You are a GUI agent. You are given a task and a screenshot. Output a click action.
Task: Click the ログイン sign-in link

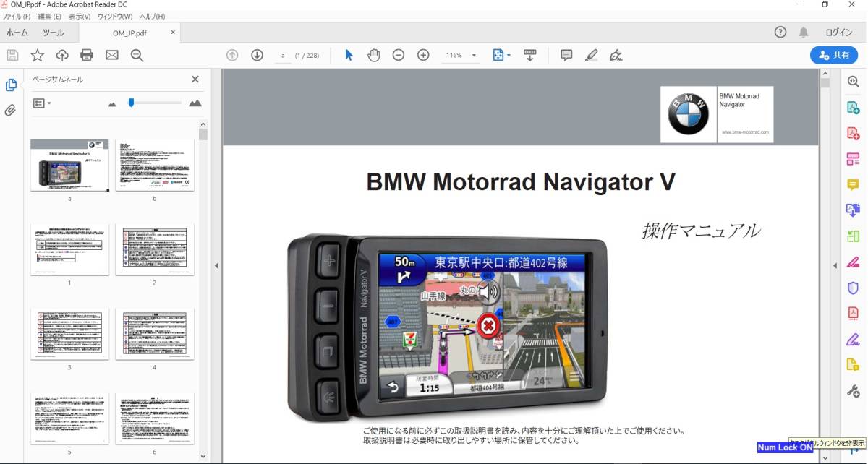click(838, 33)
